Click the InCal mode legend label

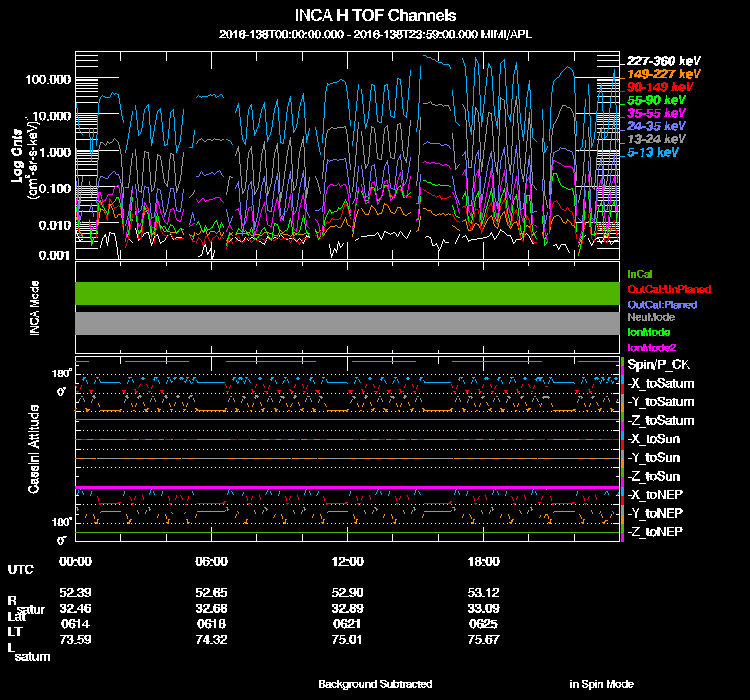[x=640, y=273]
